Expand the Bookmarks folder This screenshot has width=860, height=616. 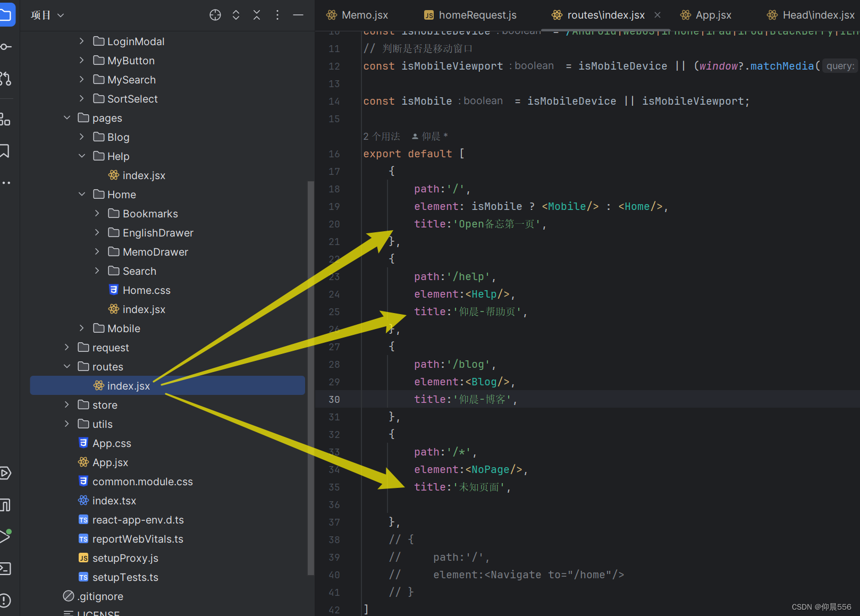pyautogui.click(x=97, y=213)
